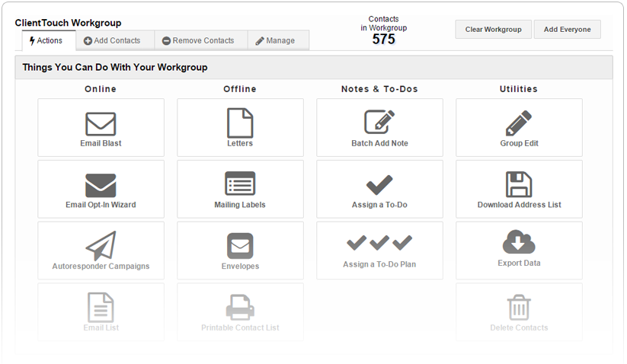The image size is (627, 364).
Task: Click the Utilities column heading
Action: point(519,89)
